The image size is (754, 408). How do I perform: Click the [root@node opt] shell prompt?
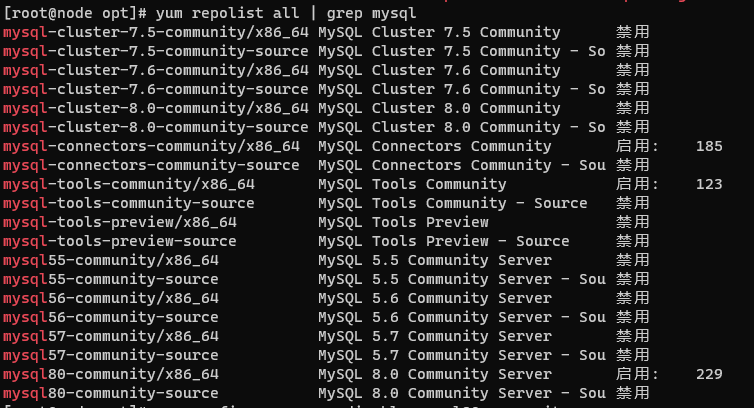click(x=75, y=13)
